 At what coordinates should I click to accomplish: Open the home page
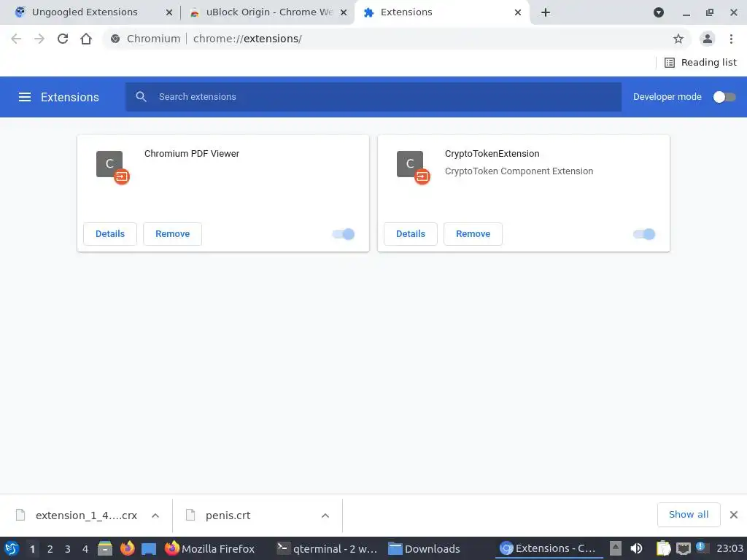[x=86, y=39]
